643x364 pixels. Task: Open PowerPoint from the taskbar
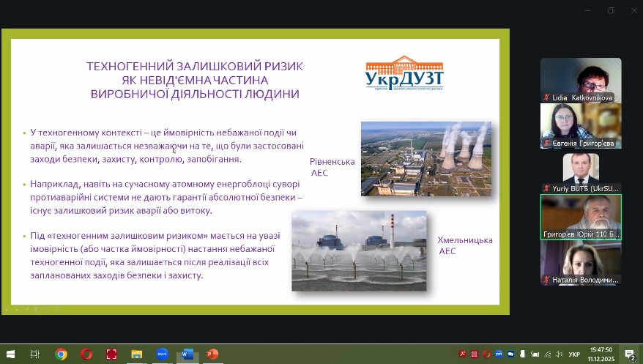click(212, 354)
